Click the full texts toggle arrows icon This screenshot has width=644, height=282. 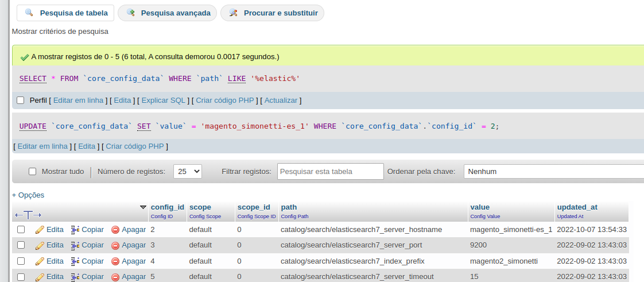tap(28, 215)
